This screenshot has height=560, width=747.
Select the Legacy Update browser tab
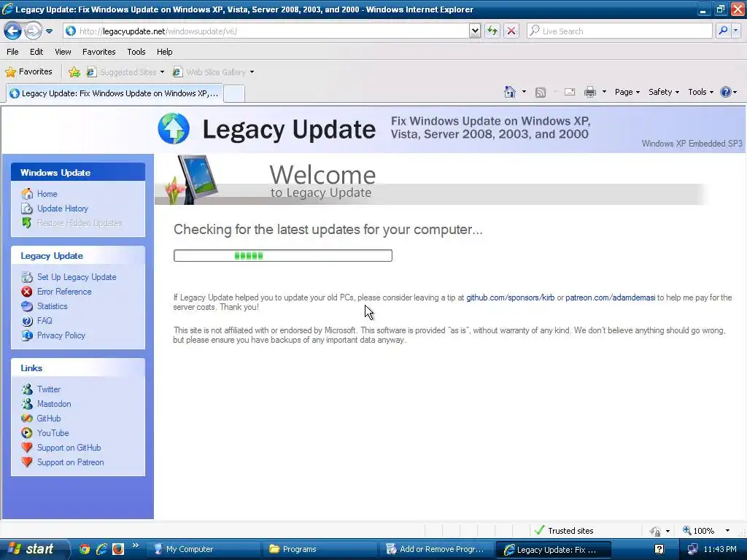coord(115,93)
